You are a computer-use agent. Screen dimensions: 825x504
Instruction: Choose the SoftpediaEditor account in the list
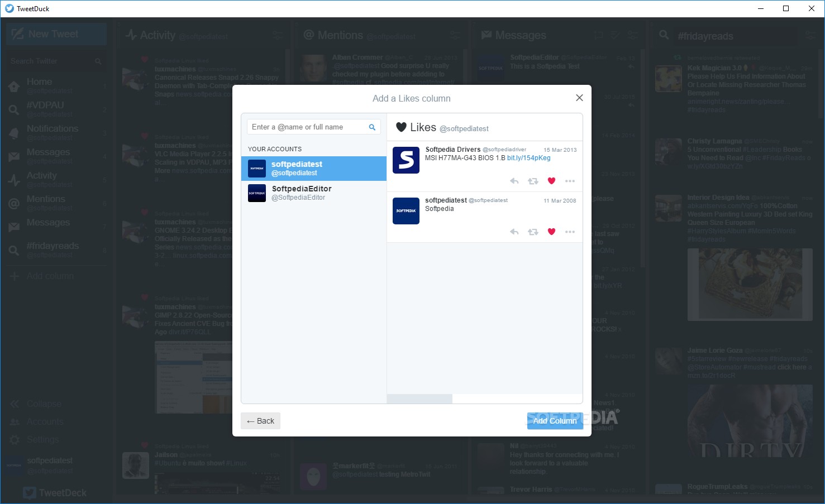(x=314, y=193)
